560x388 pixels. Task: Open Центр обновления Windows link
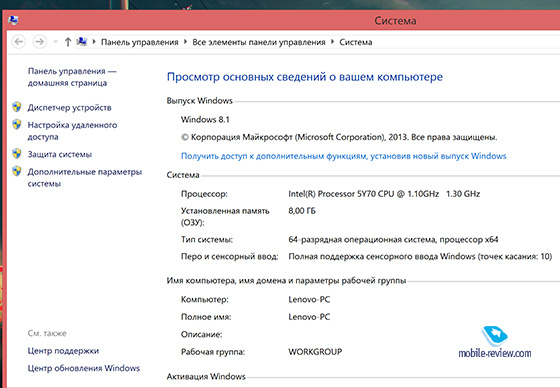pos(84,368)
